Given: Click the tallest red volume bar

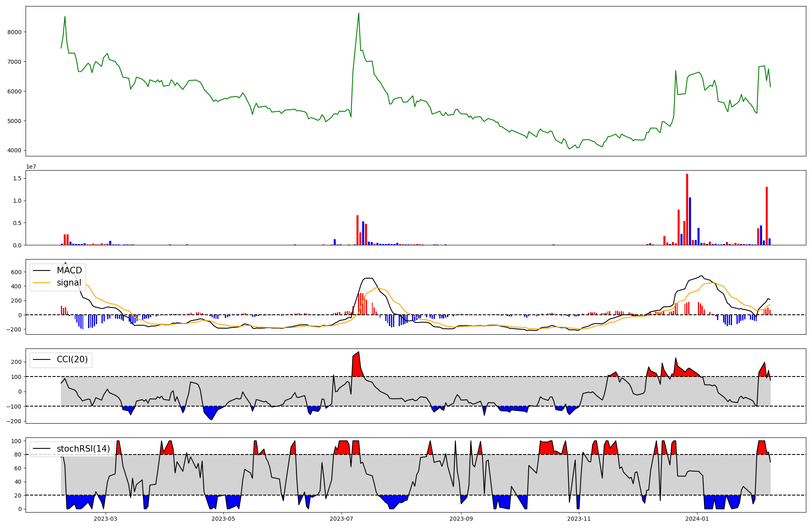Looking at the screenshot, I should click(687, 209).
